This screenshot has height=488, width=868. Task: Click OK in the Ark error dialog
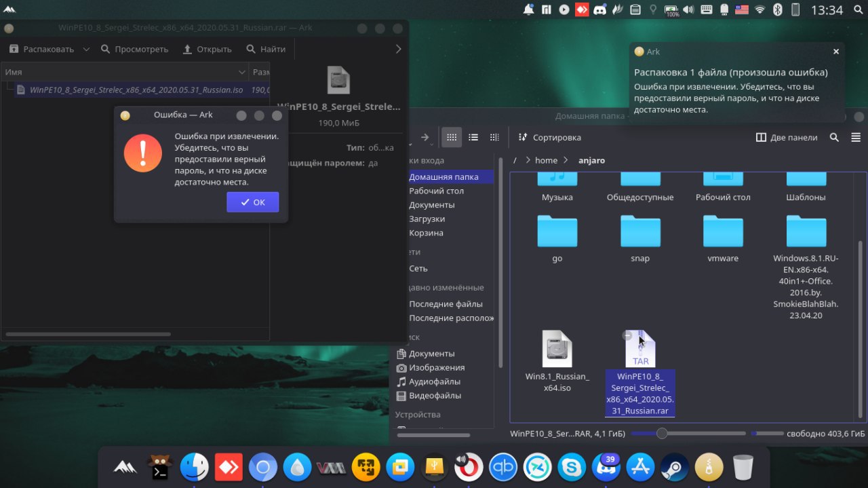[x=252, y=202]
